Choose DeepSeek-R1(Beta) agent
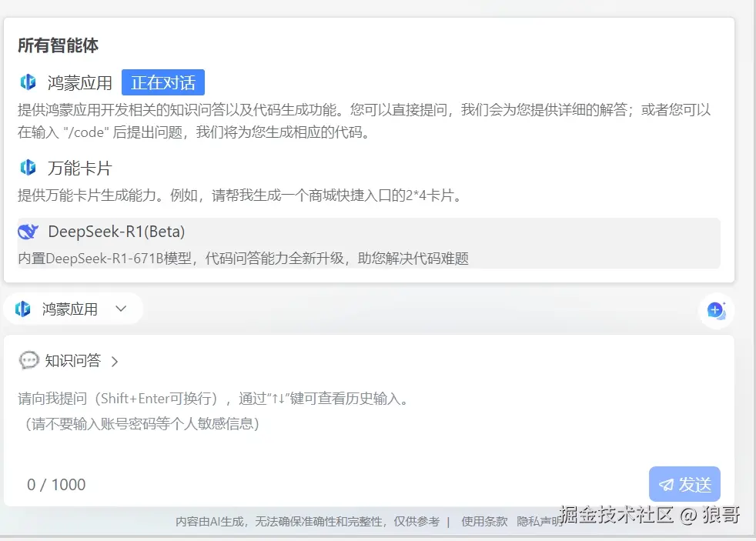 pyautogui.click(x=369, y=243)
